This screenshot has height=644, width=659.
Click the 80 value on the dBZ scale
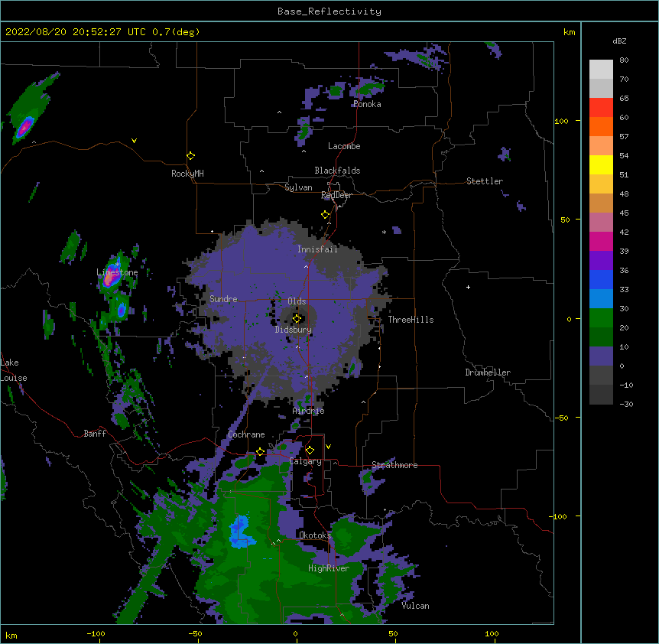coord(624,60)
